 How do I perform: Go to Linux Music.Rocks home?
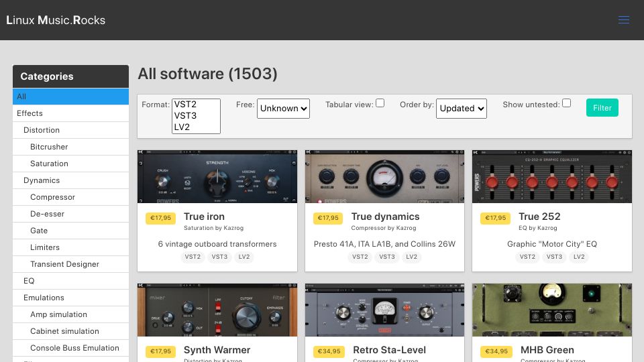click(x=56, y=20)
